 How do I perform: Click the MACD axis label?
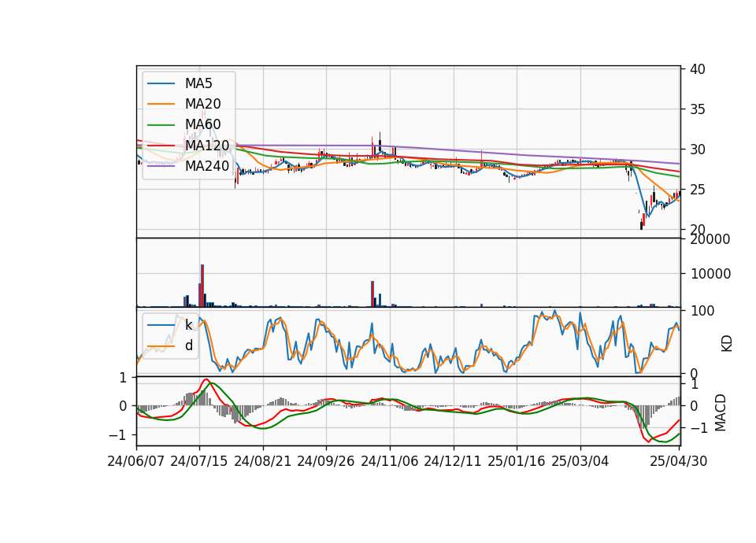pyautogui.click(x=721, y=412)
